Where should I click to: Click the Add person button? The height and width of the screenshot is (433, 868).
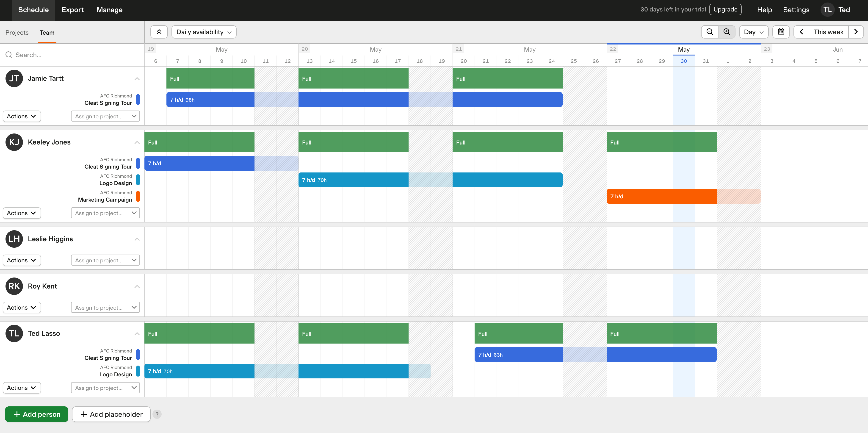click(37, 414)
